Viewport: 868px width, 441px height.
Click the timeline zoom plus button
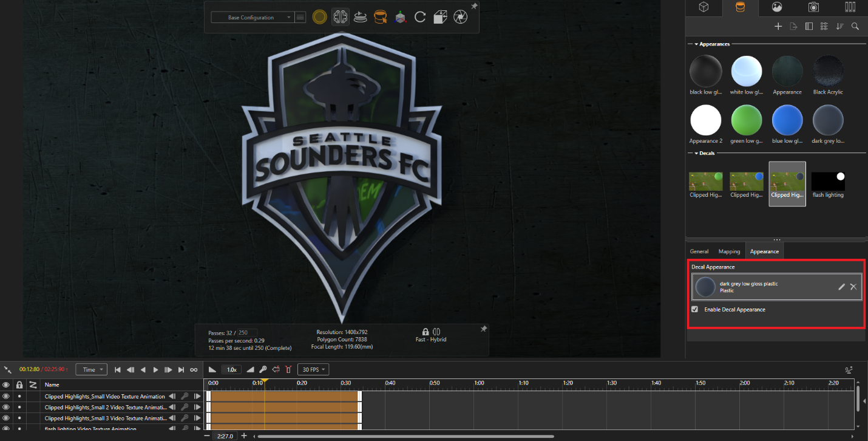coord(244,436)
